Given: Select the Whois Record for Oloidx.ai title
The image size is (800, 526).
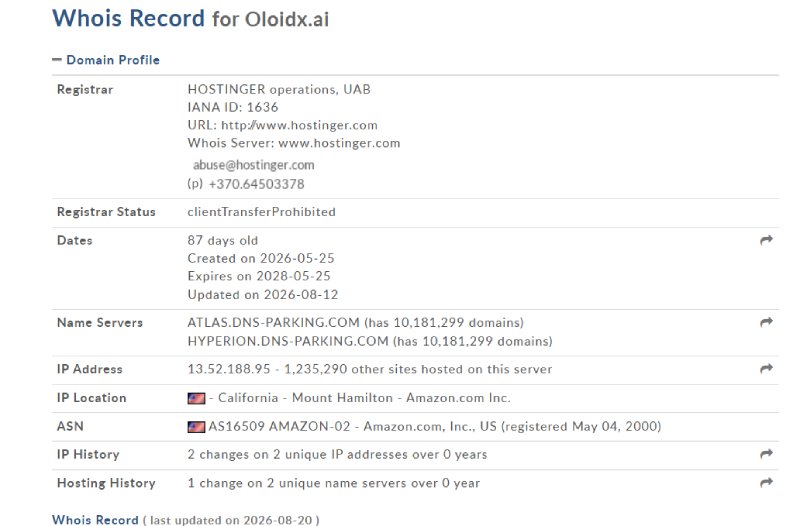Looking at the screenshot, I should pyautogui.click(x=191, y=19).
